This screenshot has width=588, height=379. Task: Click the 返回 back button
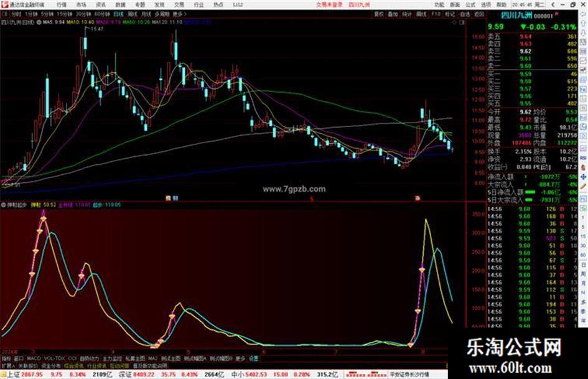click(479, 14)
